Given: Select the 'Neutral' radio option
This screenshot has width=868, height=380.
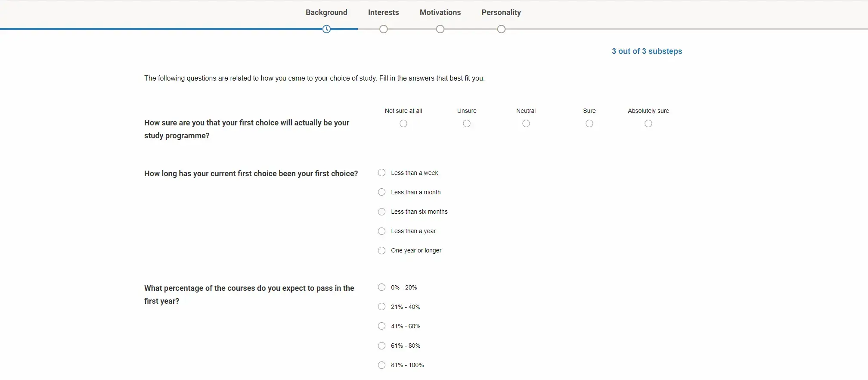Looking at the screenshot, I should 526,124.
